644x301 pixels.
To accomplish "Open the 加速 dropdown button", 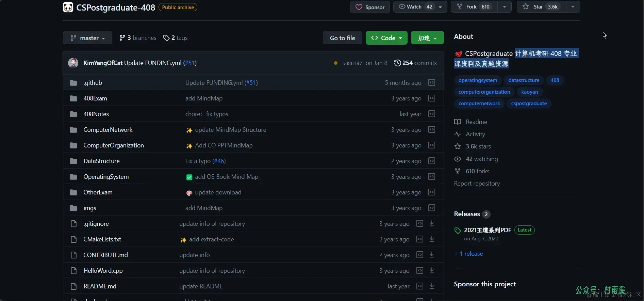I will (x=427, y=38).
